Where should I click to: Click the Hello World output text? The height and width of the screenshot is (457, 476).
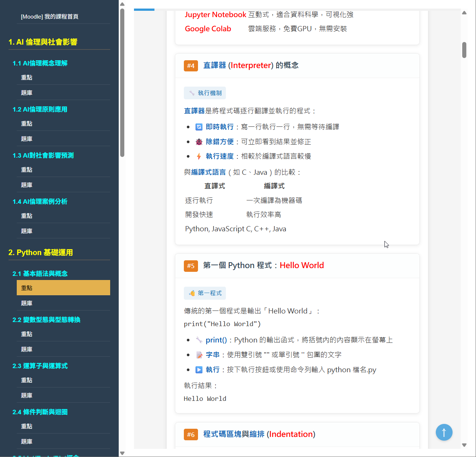point(205,399)
